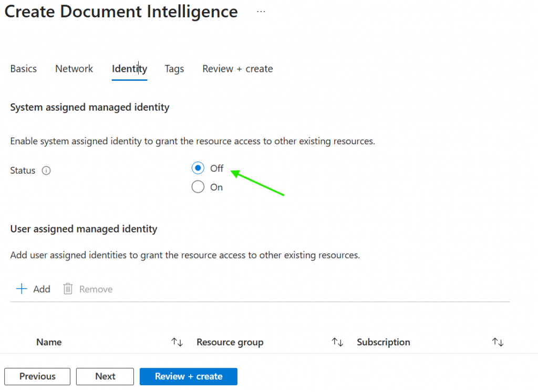Switch to the Basics tab
The image size is (538, 392).
(x=24, y=69)
